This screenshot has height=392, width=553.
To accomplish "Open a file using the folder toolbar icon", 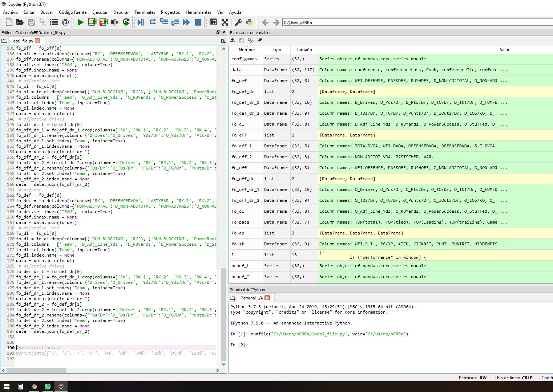I will point(20,22).
